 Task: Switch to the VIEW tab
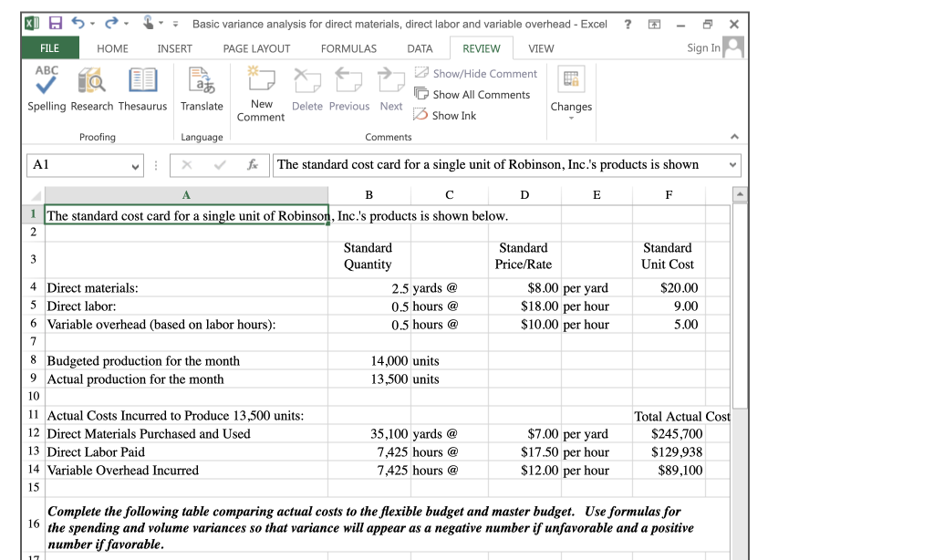541,49
